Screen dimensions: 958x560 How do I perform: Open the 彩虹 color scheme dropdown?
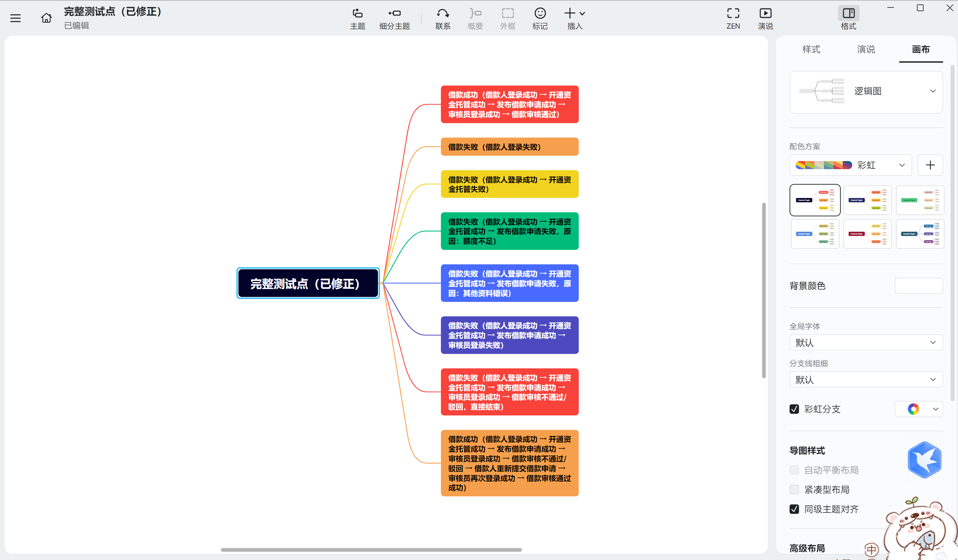tap(851, 165)
